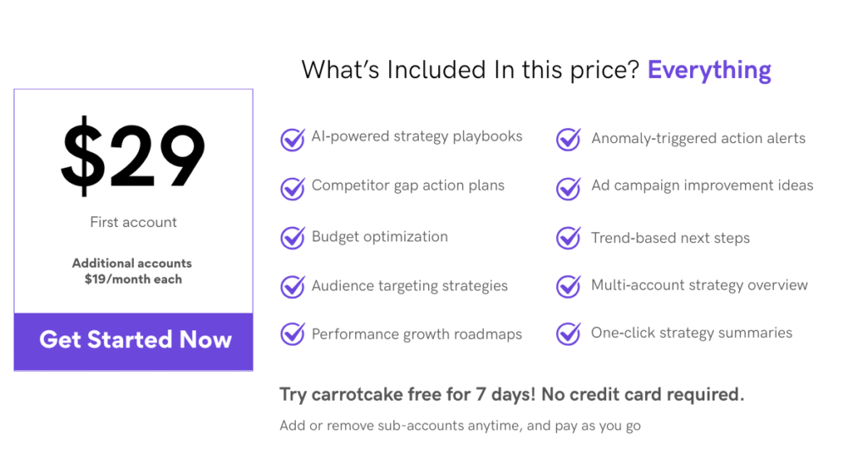Click the What's Included In this price heading
This screenshot has height=454, width=868.
(x=470, y=70)
